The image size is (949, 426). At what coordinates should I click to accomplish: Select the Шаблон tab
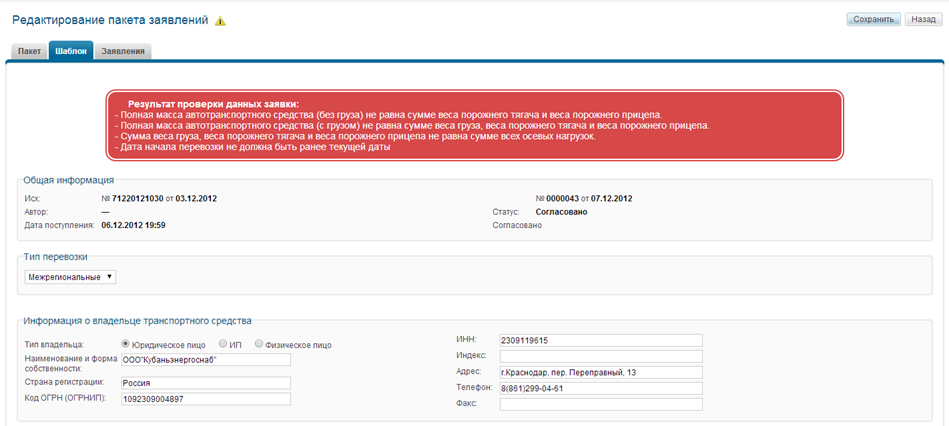coord(71,51)
